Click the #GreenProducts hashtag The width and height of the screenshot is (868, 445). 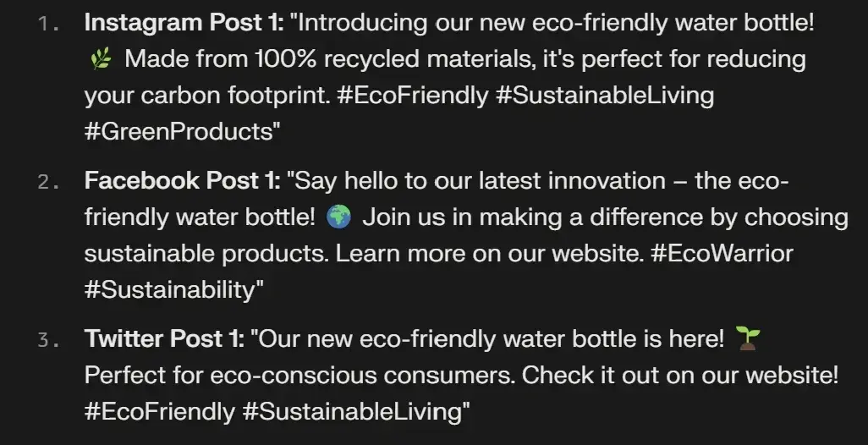(x=179, y=132)
